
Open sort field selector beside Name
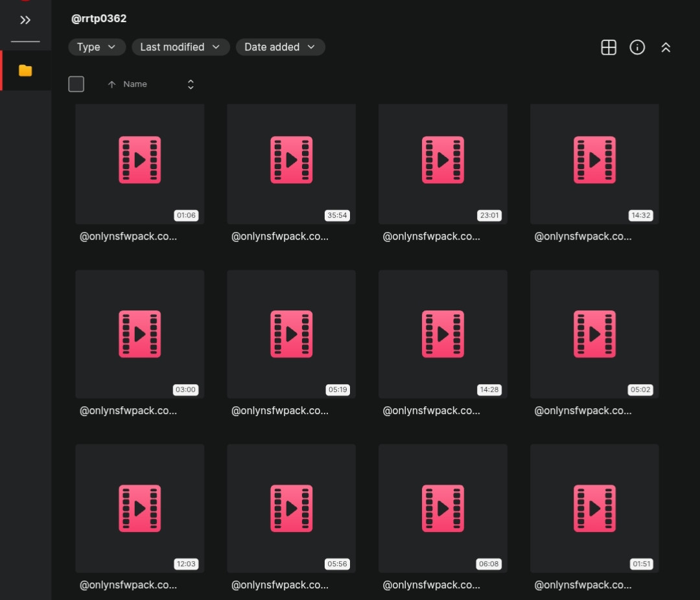point(191,84)
